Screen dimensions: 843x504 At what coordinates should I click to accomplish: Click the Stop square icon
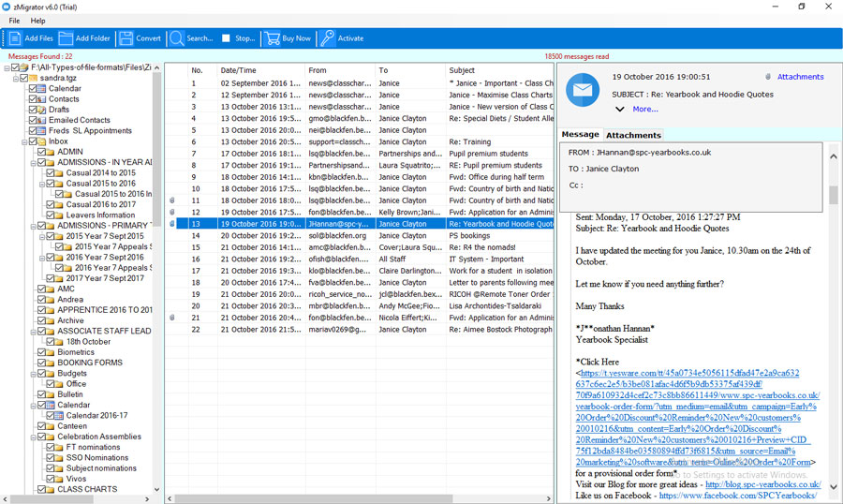(x=226, y=38)
